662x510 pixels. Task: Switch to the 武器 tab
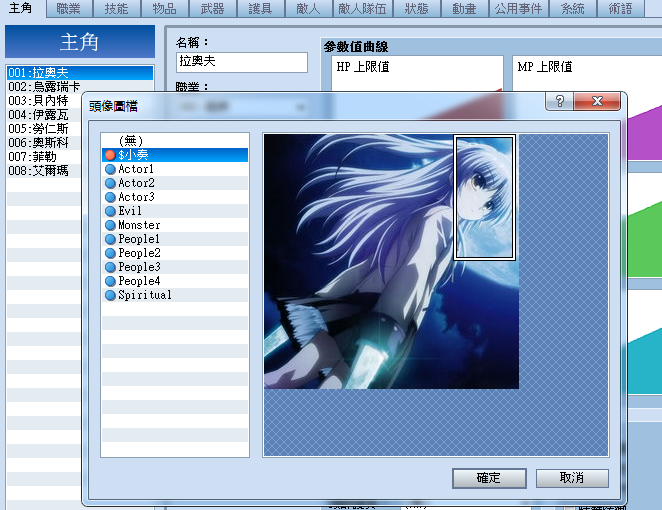212,8
